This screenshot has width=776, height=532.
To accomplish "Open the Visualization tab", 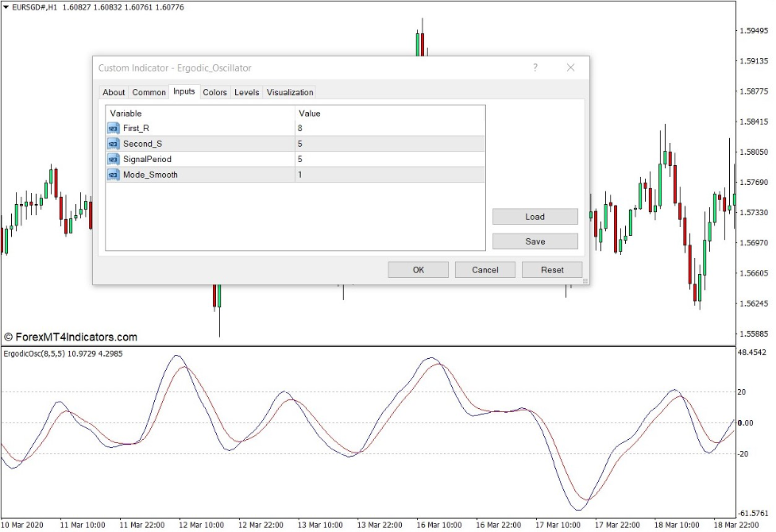I will 290,91.
